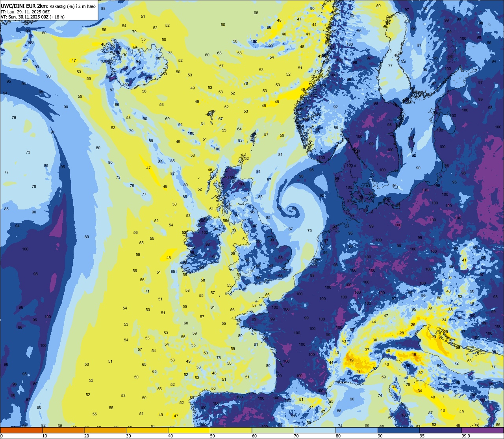Click the "Rakastig (%) í 2 m hæð" label
The height and width of the screenshot is (439, 504).
72,6
